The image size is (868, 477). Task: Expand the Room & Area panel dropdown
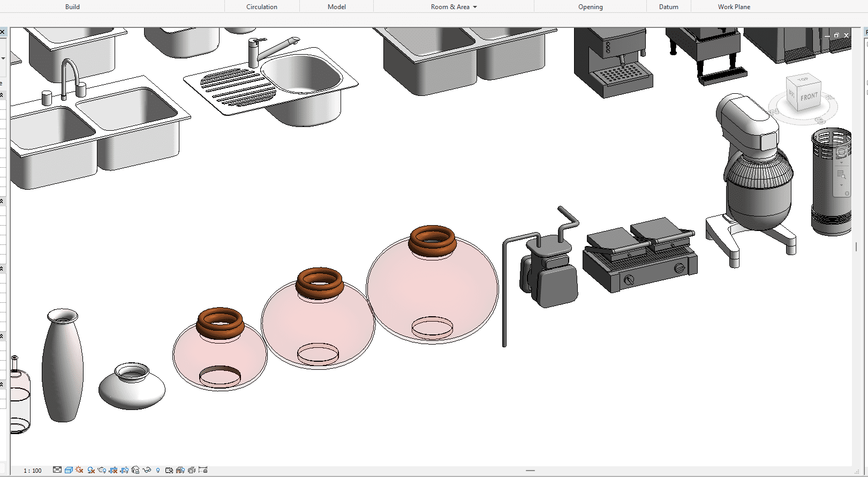tap(474, 7)
